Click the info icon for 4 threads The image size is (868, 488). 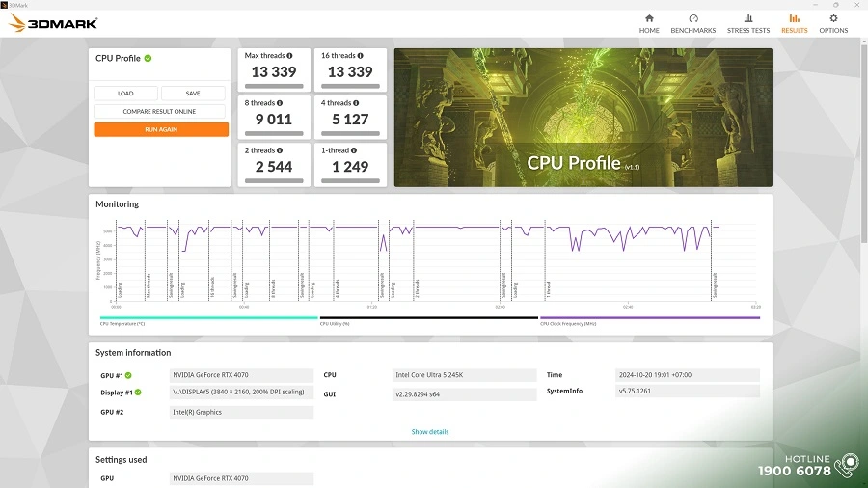[356, 103]
